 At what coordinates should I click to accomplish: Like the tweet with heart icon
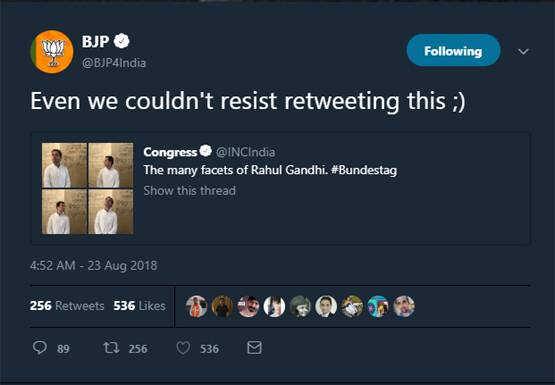[x=183, y=348]
